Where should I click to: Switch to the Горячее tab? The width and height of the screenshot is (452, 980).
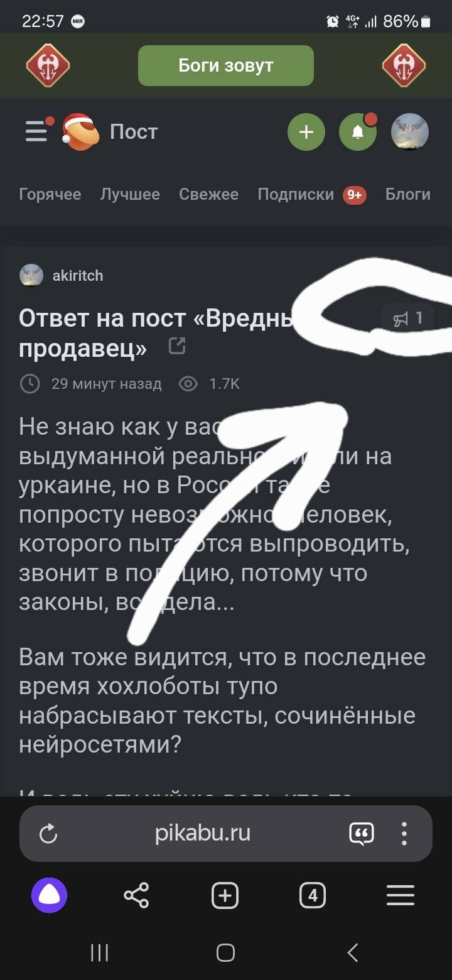click(50, 195)
